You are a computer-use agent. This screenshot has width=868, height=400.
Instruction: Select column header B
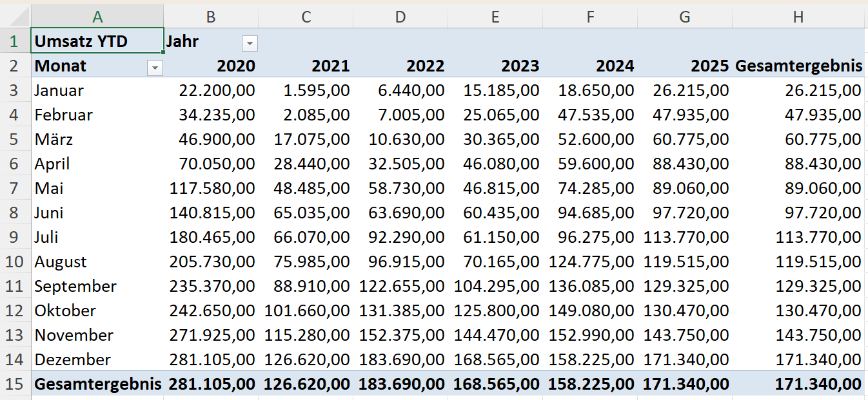211,17
